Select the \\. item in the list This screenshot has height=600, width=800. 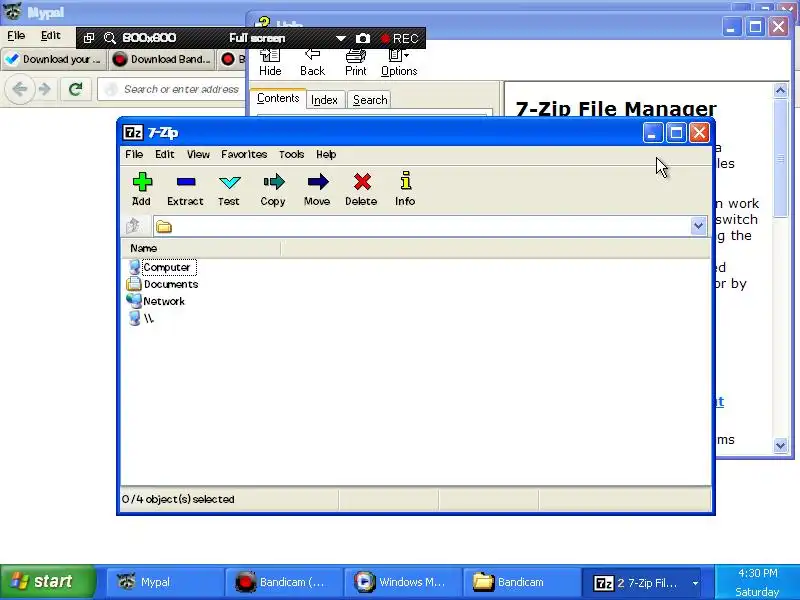tap(141, 318)
